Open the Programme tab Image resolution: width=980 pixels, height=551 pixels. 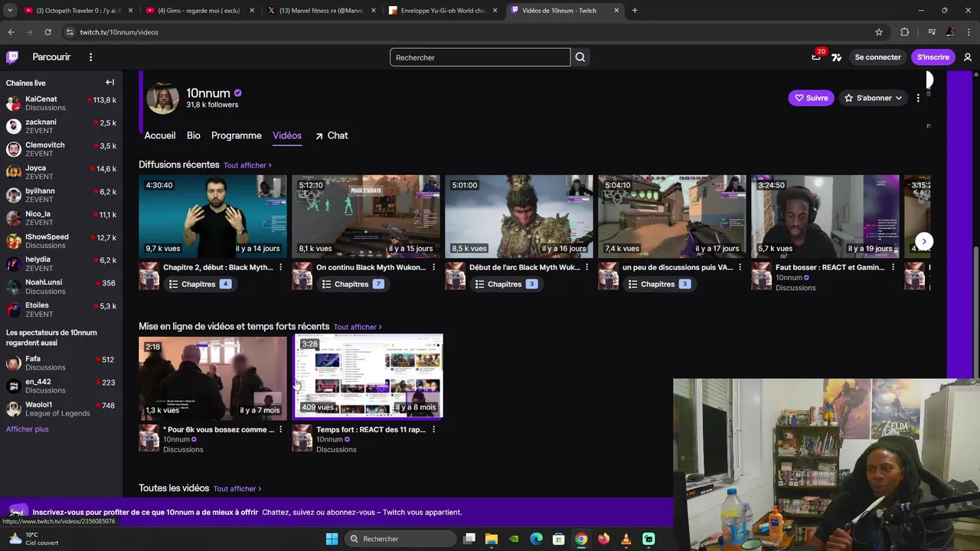point(237,135)
